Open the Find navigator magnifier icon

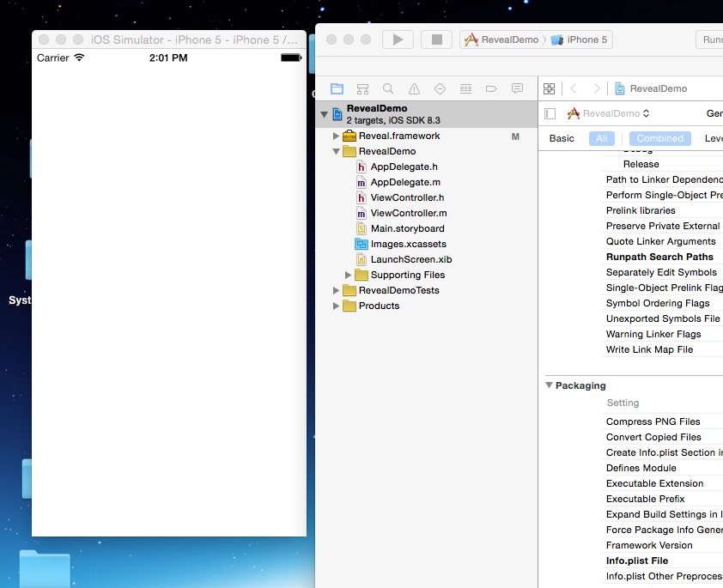click(388, 88)
